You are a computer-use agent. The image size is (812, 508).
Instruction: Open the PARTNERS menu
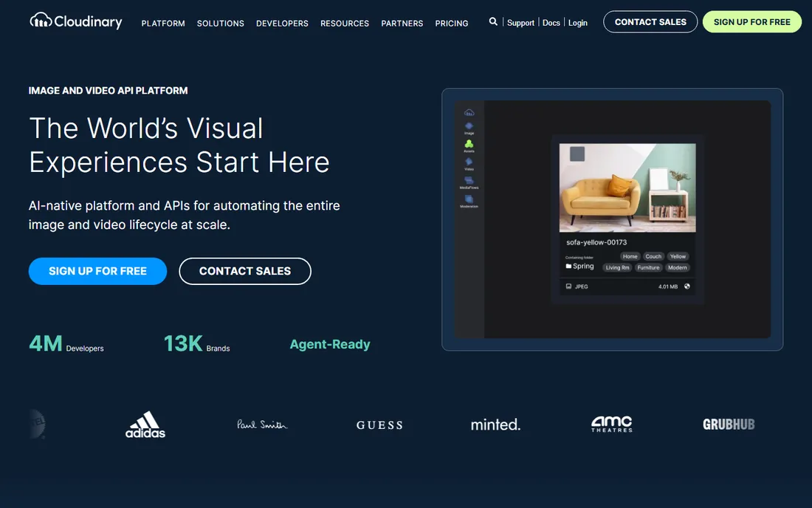pyautogui.click(x=402, y=24)
